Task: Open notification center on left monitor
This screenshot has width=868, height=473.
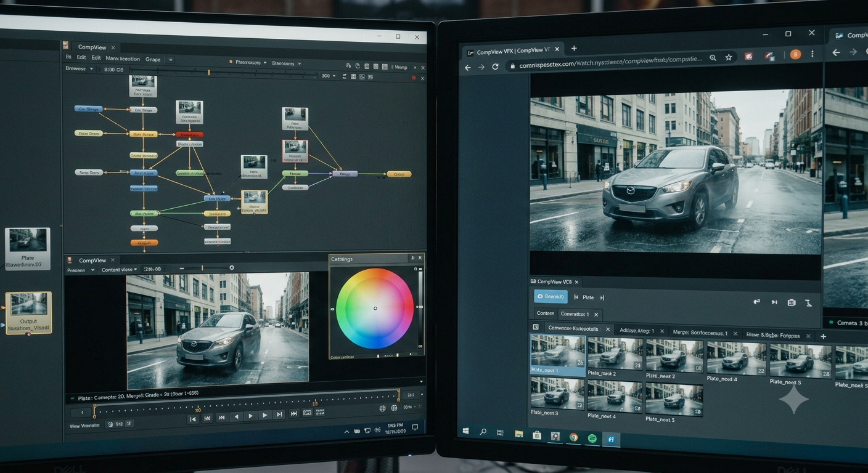Action: tap(415, 426)
